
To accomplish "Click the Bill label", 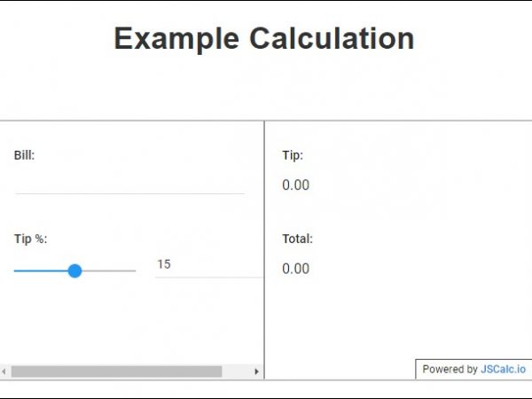I will [x=24, y=155].
